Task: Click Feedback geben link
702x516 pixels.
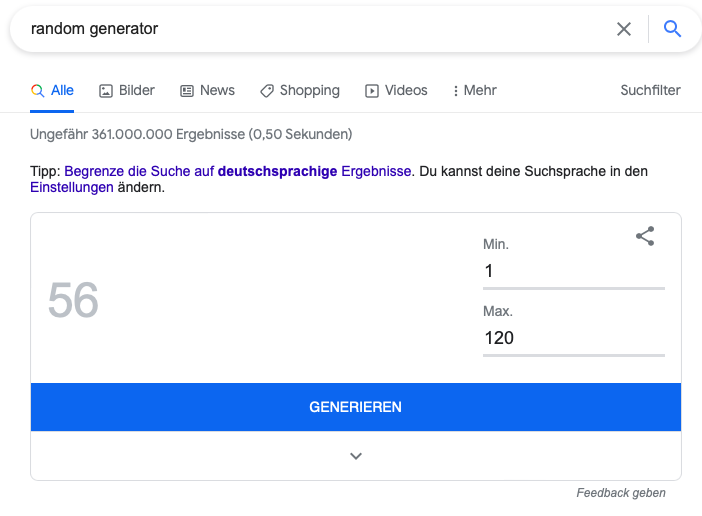Action: click(x=621, y=493)
